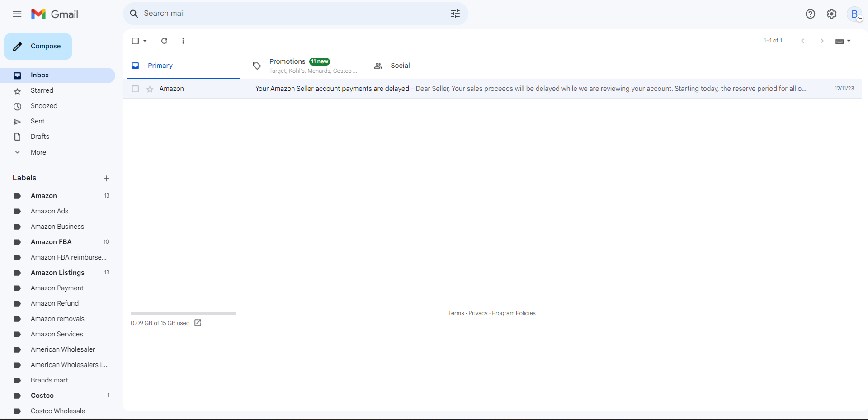Click the 0.09 GB of 15 GB used text
Viewport: 868px width, 420px height.
point(160,323)
